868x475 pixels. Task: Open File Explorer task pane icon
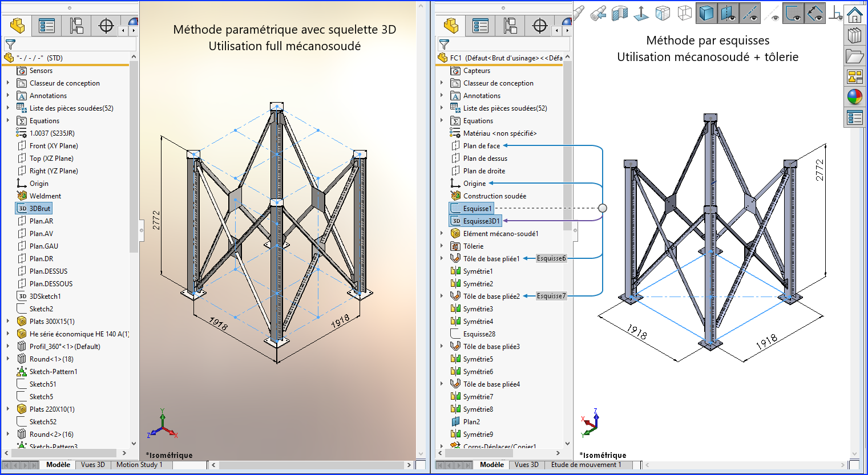(x=855, y=56)
